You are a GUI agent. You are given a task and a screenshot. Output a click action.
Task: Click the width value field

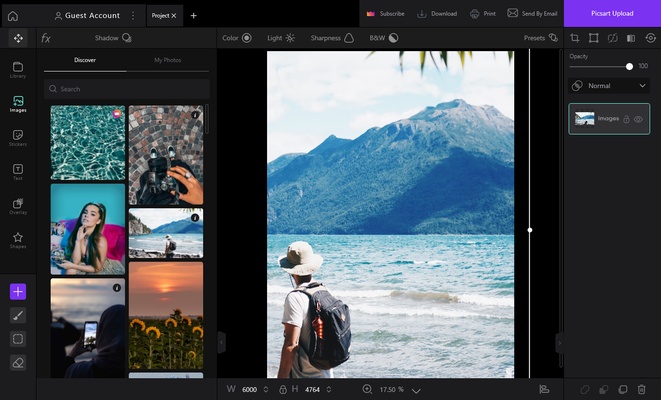coord(249,389)
